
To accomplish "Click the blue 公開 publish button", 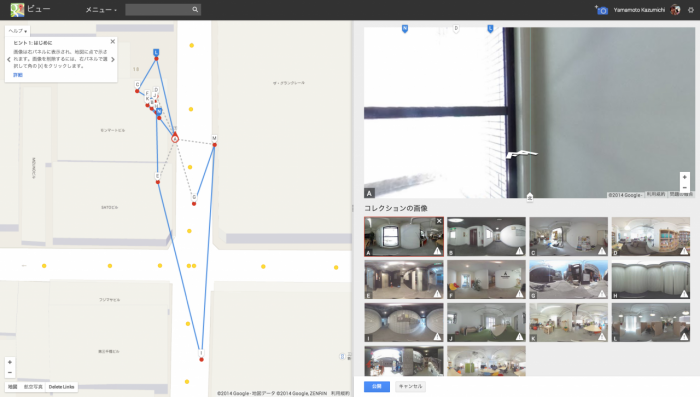I will click(x=377, y=386).
